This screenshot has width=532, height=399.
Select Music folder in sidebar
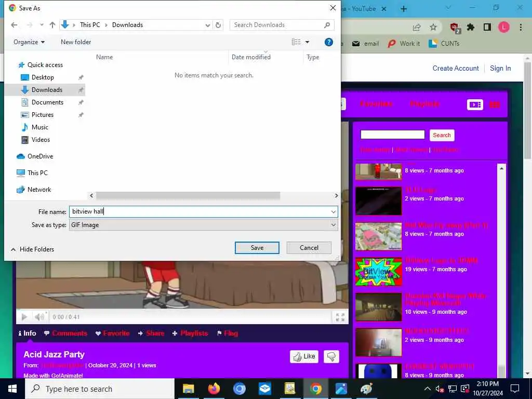[39, 127]
